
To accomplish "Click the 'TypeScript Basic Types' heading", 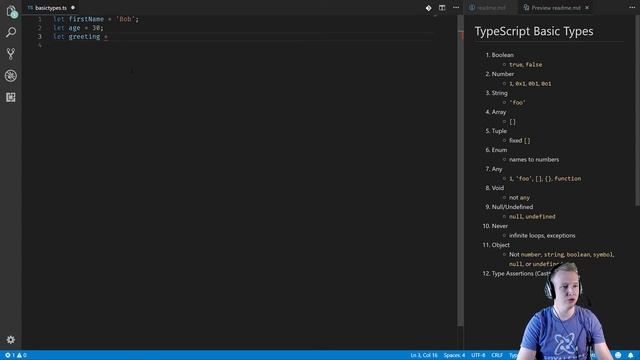I will pos(534,31).
